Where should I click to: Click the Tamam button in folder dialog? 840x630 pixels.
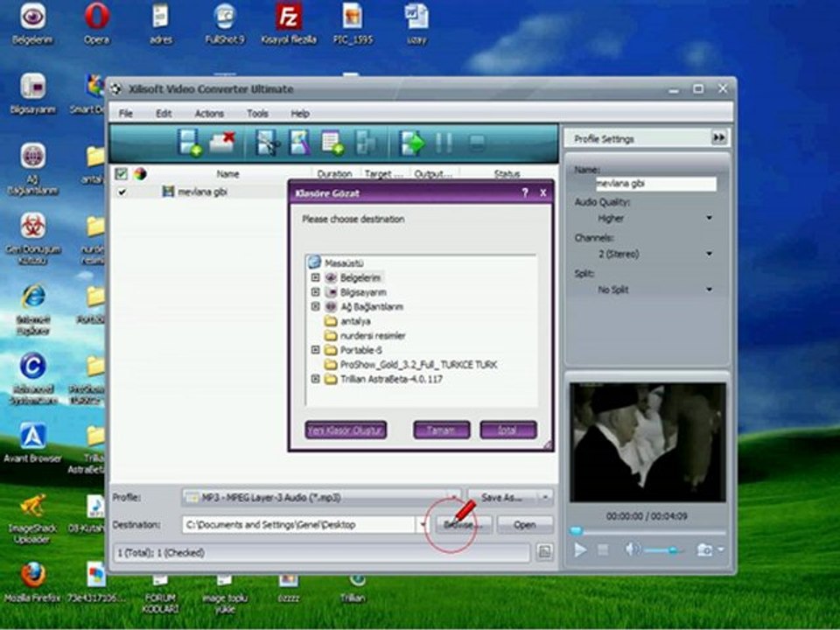click(441, 430)
